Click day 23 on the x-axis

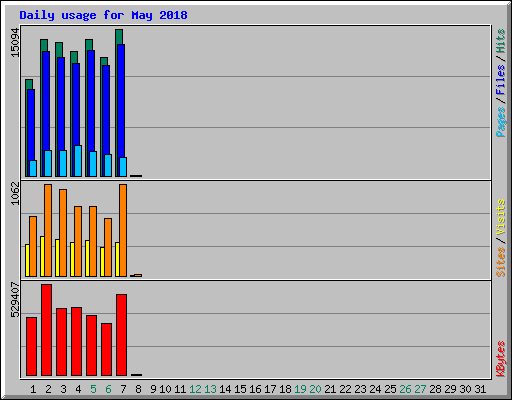(x=360, y=389)
